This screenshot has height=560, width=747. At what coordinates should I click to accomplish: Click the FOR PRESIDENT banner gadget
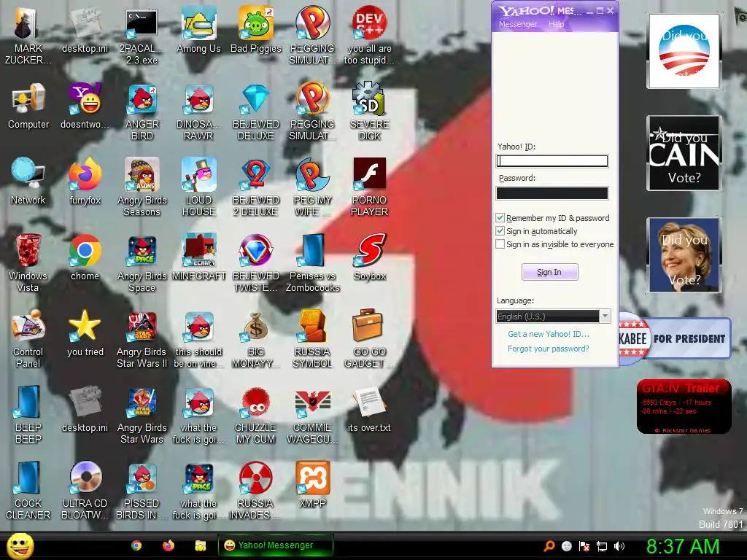[675, 338]
